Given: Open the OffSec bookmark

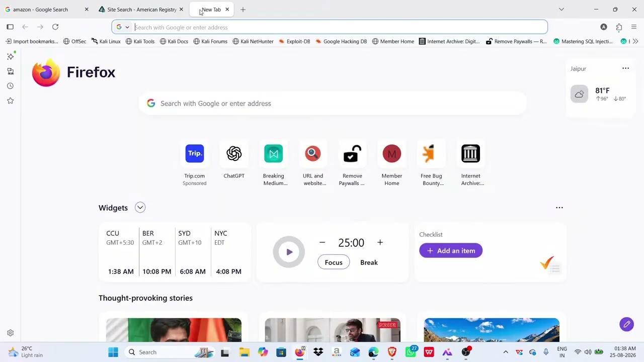Looking at the screenshot, I should 75,41.
